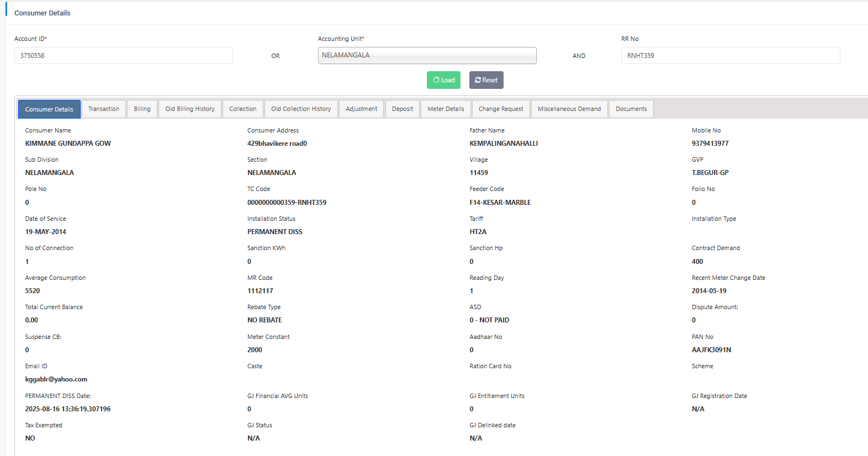
Task: Click the Tax Exempted value NO
Action: (x=30, y=438)
